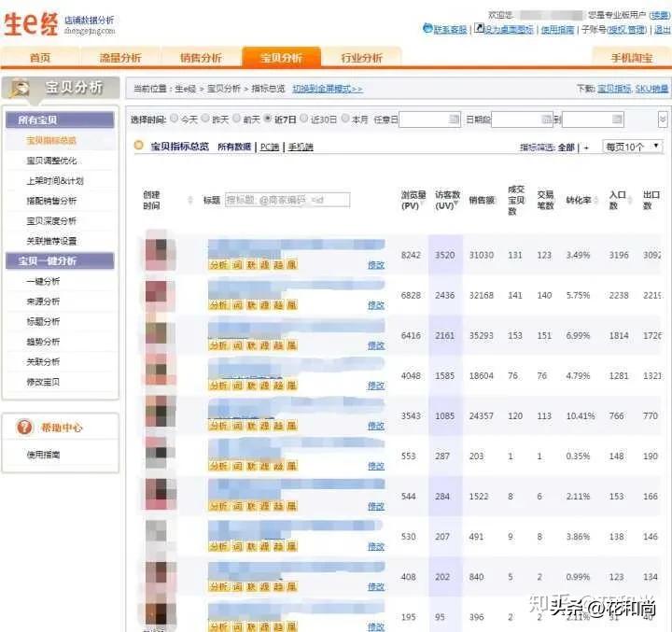Screen dimensions: 672x632
Task: Switch to the 流量分析 tab
Action: coord(120,58)
